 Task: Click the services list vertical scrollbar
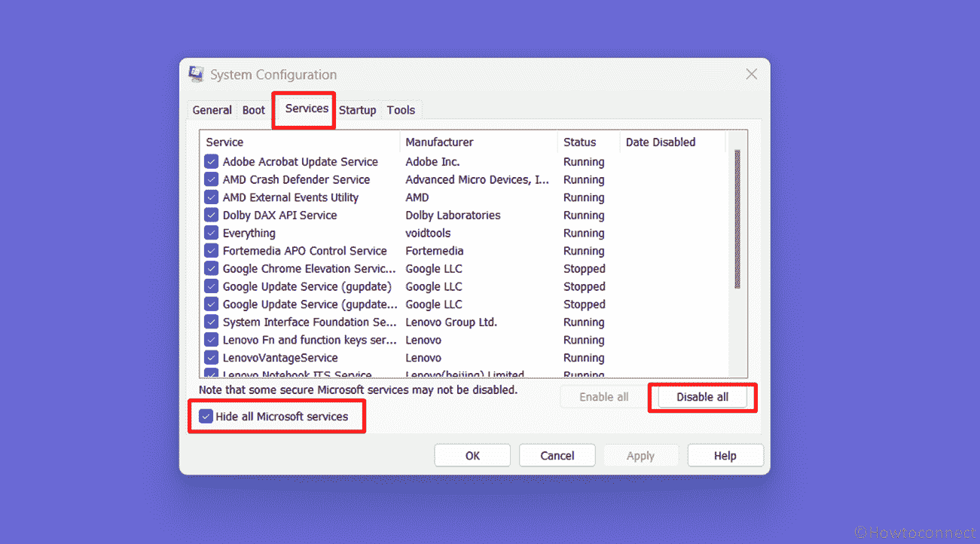737,219
